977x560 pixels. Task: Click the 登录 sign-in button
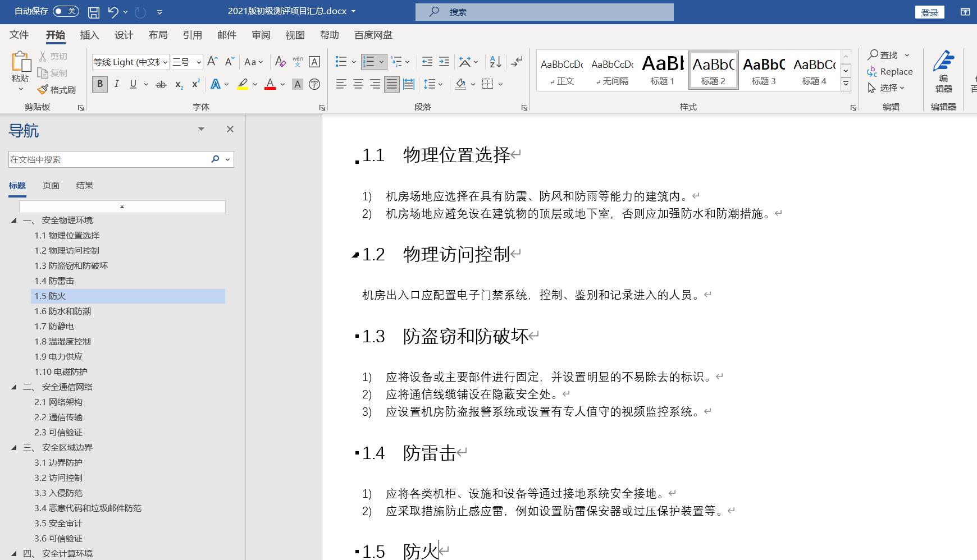tap(930, 12)
